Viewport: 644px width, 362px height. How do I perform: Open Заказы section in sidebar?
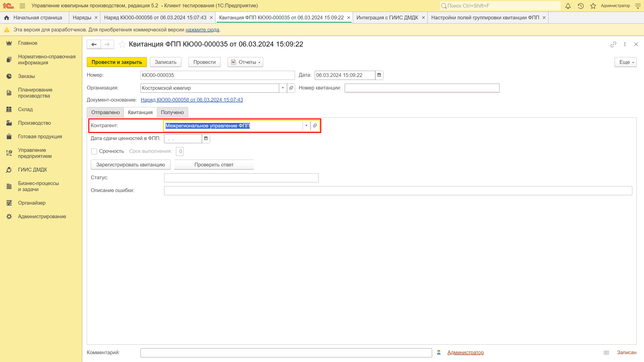tap(26, 76)
